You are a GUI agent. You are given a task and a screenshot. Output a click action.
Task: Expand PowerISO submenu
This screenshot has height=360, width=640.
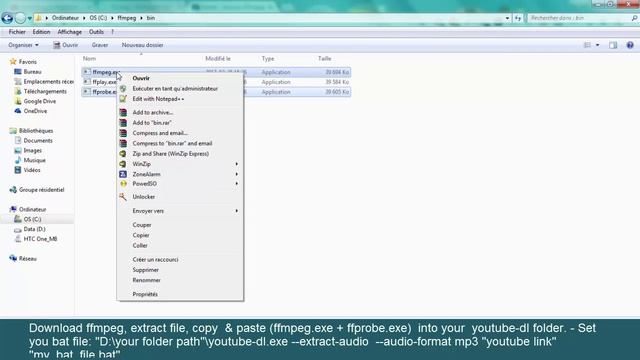click(x=180, y=184)
